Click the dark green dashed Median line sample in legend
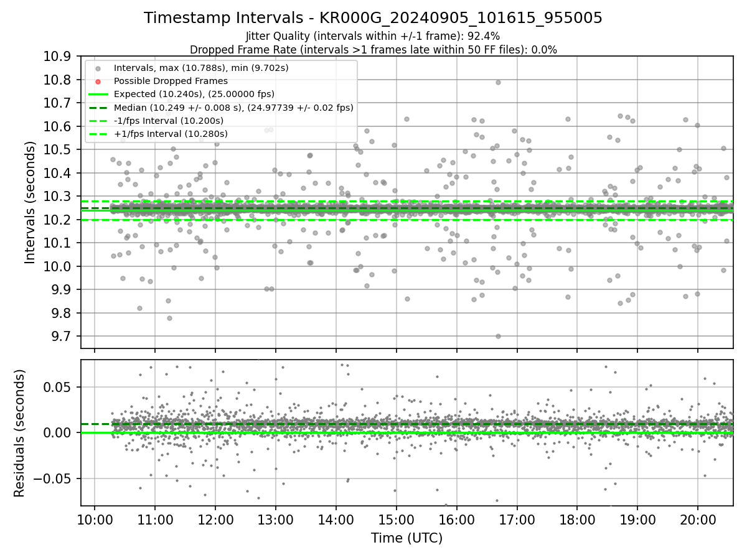Image resolution: width=747 pixels, height=560 pixels. [x=98, y=108]
